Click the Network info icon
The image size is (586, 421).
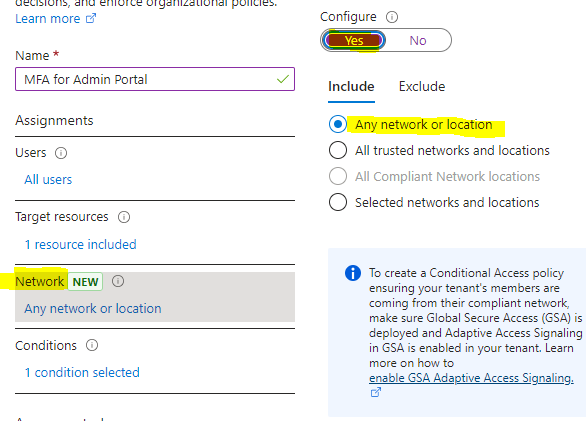118,281
